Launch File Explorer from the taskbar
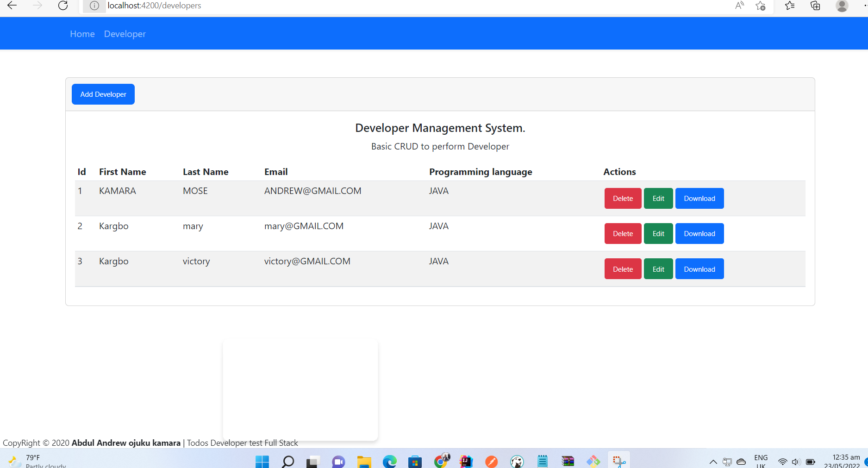 pyautogui.click(x=364, y=462)
